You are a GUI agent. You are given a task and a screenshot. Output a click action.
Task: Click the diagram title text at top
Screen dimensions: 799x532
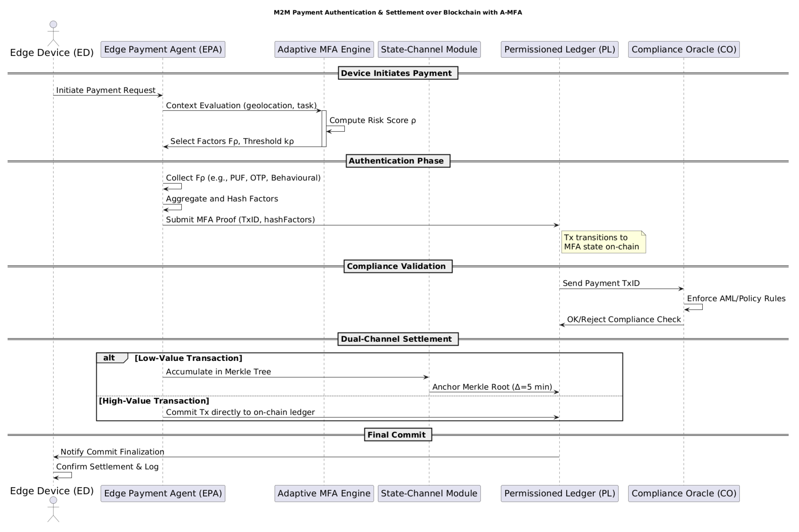click(398, 12)
